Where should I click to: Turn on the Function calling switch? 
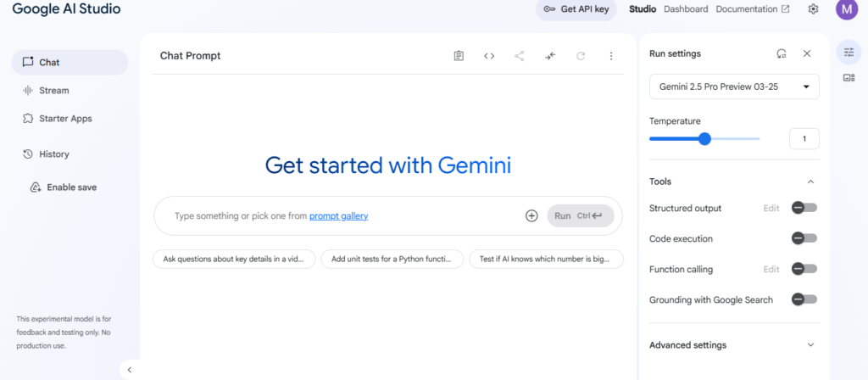(x=804, y=269)
